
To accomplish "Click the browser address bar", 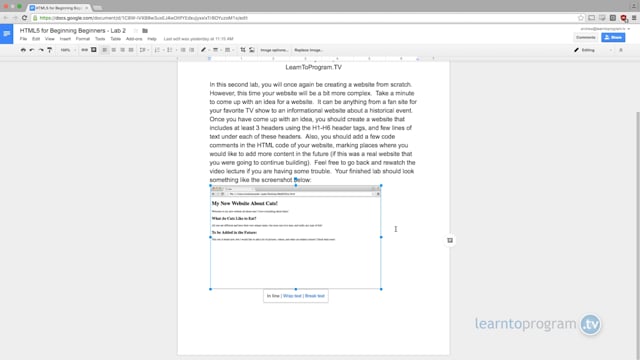I will point(306,18).
